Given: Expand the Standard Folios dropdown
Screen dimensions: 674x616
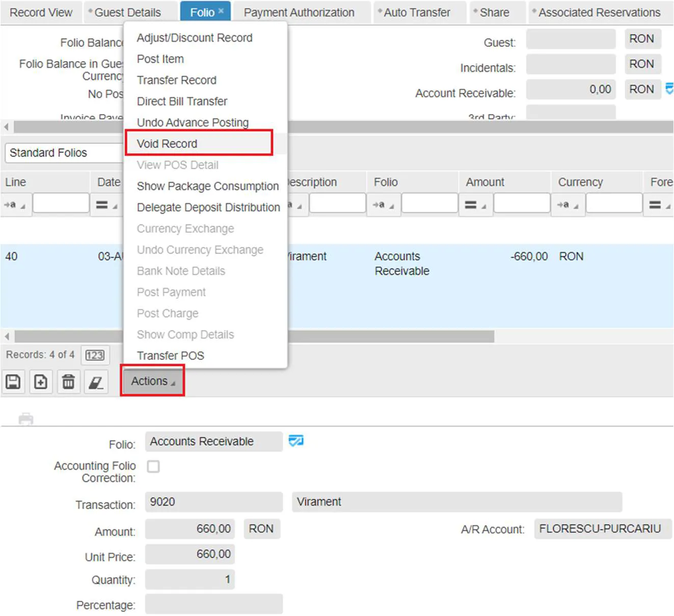Looking at the screenshot, I should [x=64, y=153].
